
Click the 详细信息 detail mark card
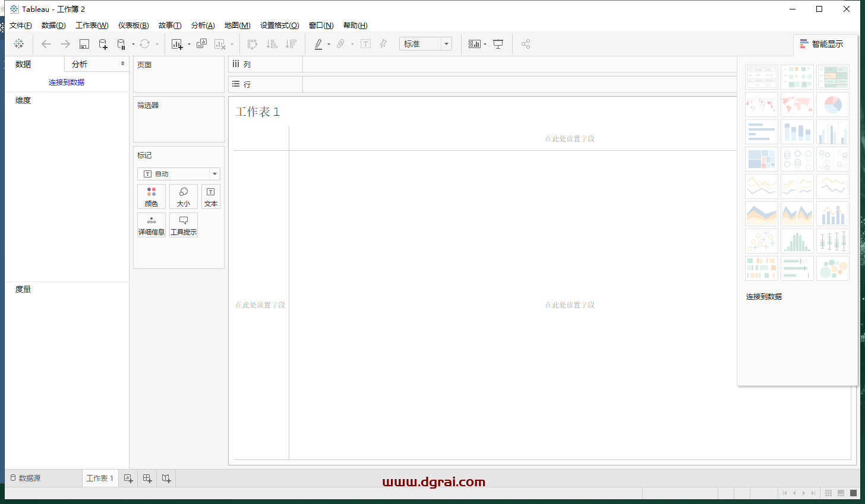coord(151,225)
